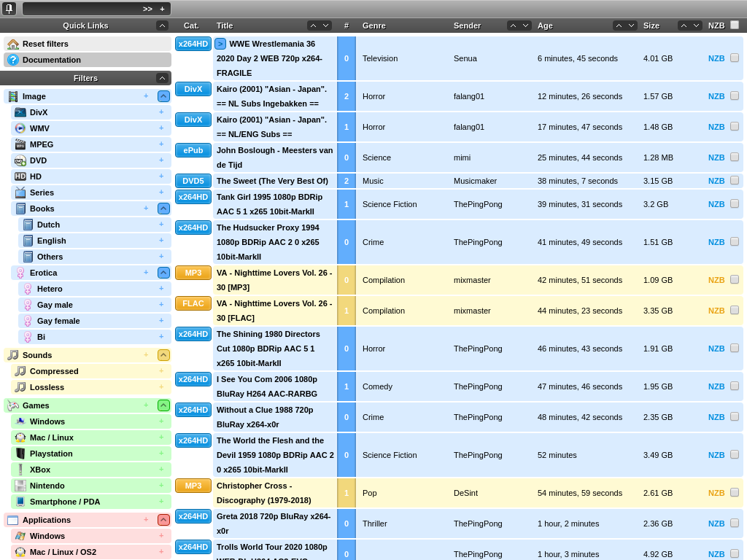Download NZB for Tank Girl 1995
This screenshot has width=747, height=560.
pyautogui.click(x=716, y=204)
